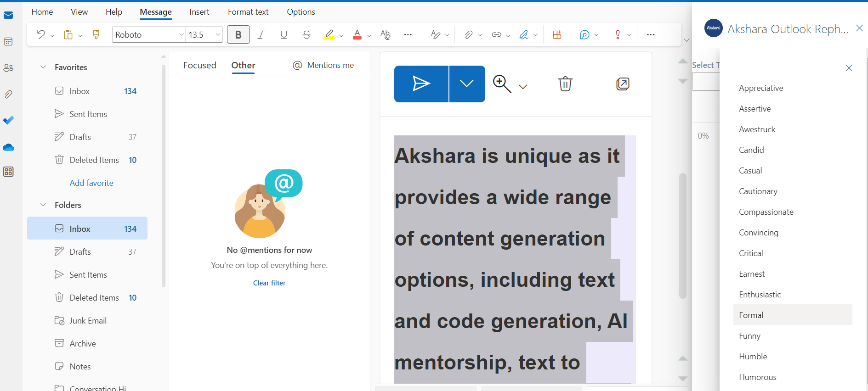Attach a file using paperclip icon
This screenshot has height=391, width=868.
[x=468, y=35]
